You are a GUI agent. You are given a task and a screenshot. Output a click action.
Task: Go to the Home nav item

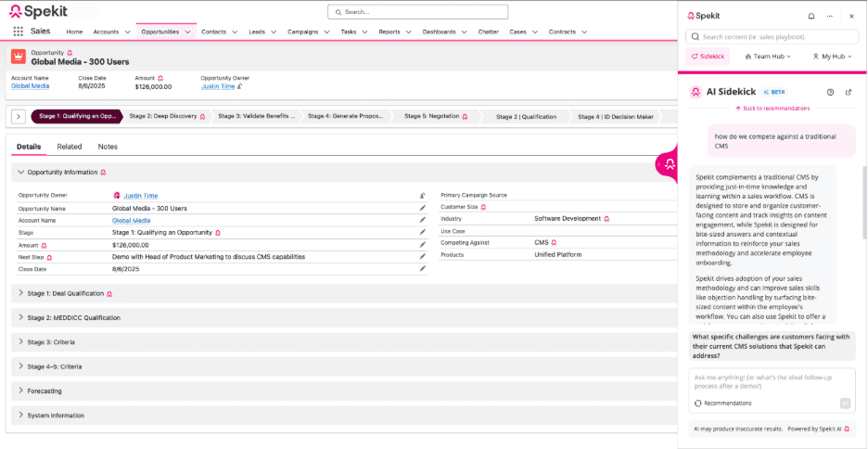click(x=74, y=32)
